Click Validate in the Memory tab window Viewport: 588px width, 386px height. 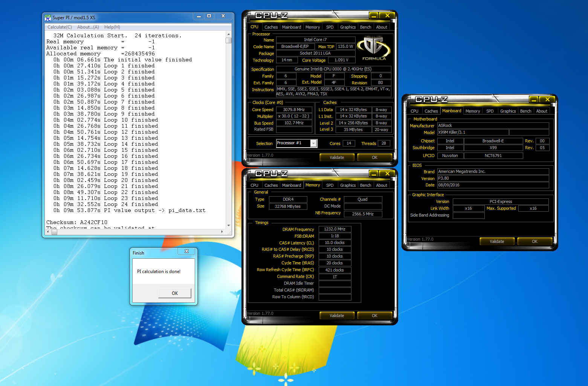(x=337, y=316)
